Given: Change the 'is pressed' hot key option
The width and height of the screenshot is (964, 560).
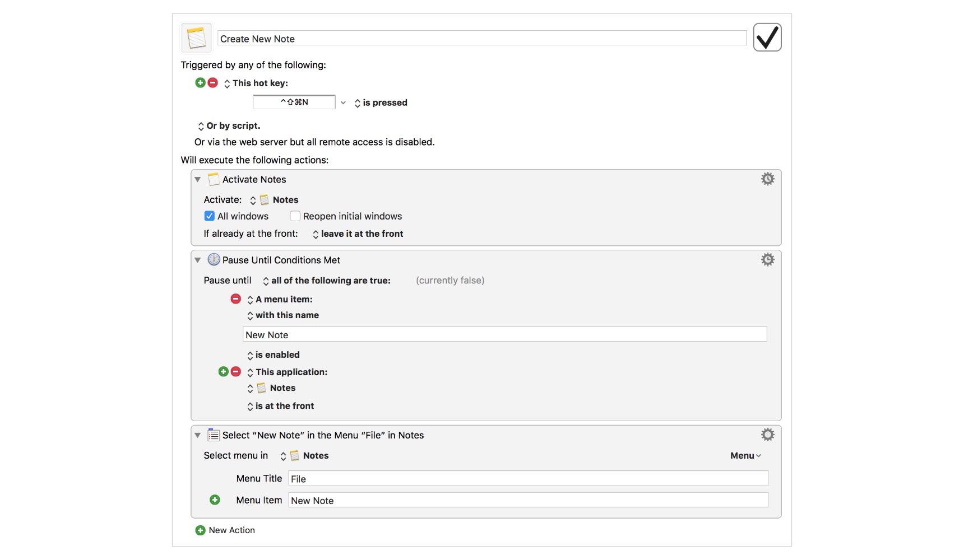Looking at the screenshot, I should coord(381,103).
